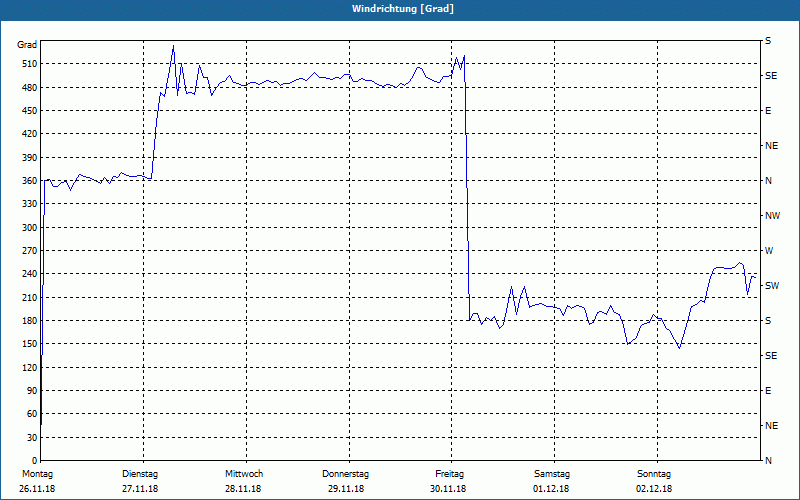Select the 510 value on the left axis

coord(30,64)
